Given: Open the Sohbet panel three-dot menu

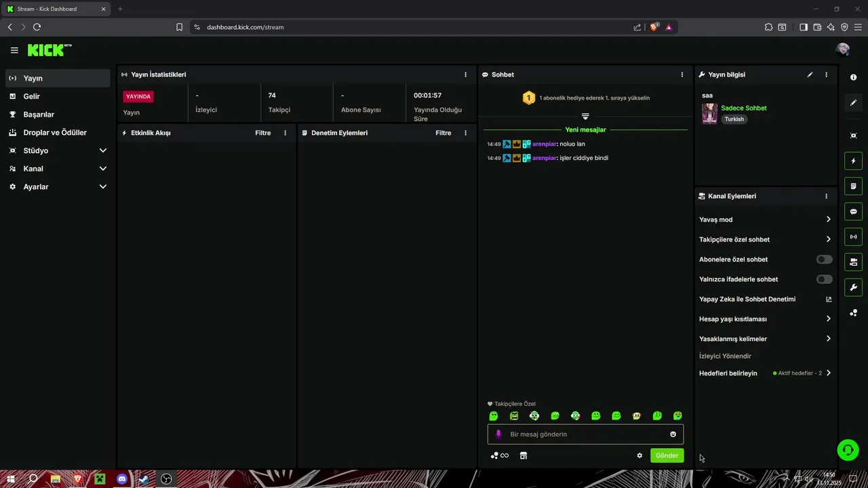Looking at the screenshot, I should coord(682,75).
